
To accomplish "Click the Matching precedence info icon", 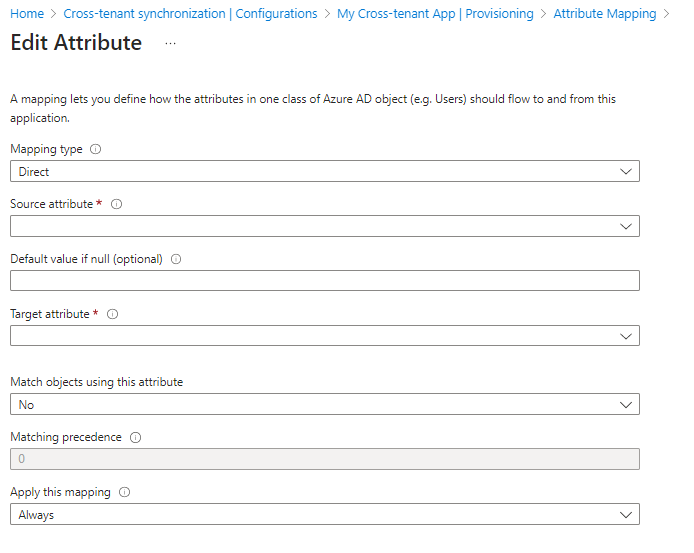I will tap(135, 437).
